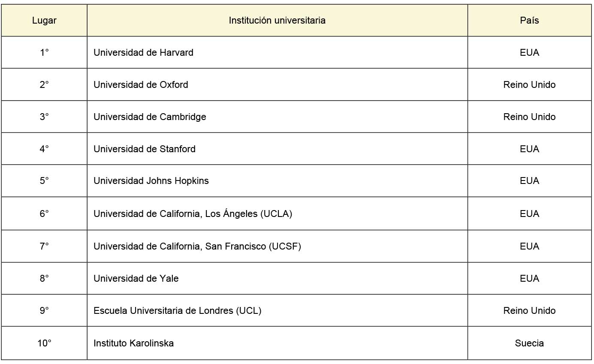594x364 pixels.
Task: Click the Universidad de Cambridge cell
Action: click(150, 117)
